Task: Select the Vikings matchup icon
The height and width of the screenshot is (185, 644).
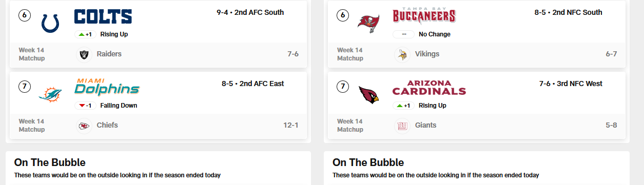Action: [x=402, y=54]
